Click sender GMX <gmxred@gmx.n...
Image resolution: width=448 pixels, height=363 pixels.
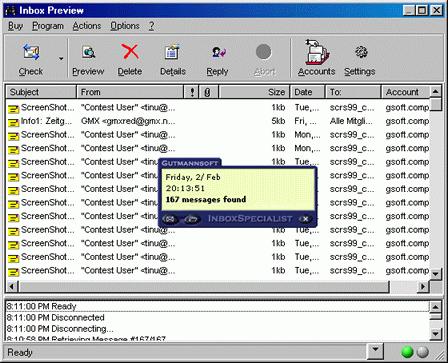[128, 121]
